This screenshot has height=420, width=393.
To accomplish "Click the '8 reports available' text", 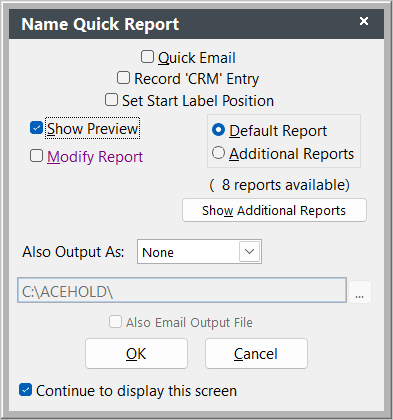I will point(279,185).
